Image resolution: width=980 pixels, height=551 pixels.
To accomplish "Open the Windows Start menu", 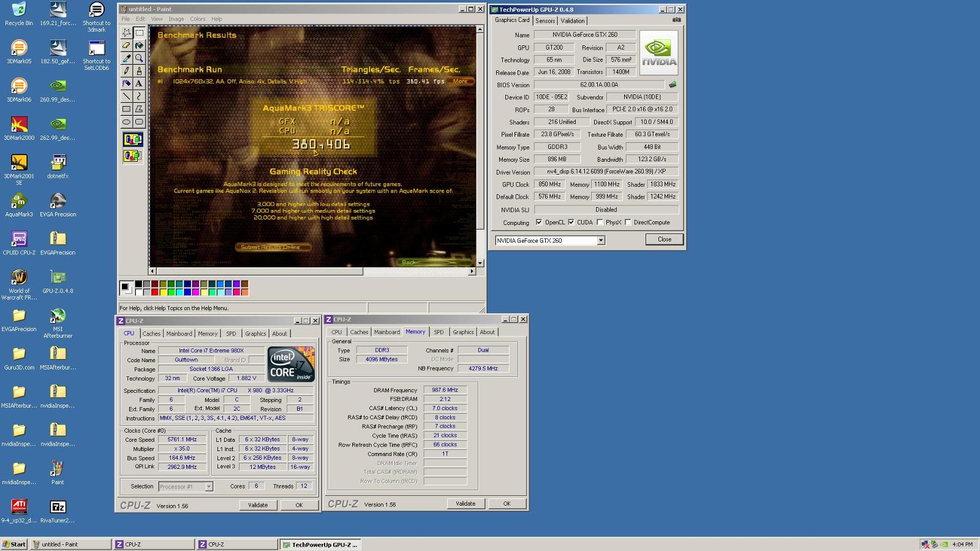I will [14, 544].
